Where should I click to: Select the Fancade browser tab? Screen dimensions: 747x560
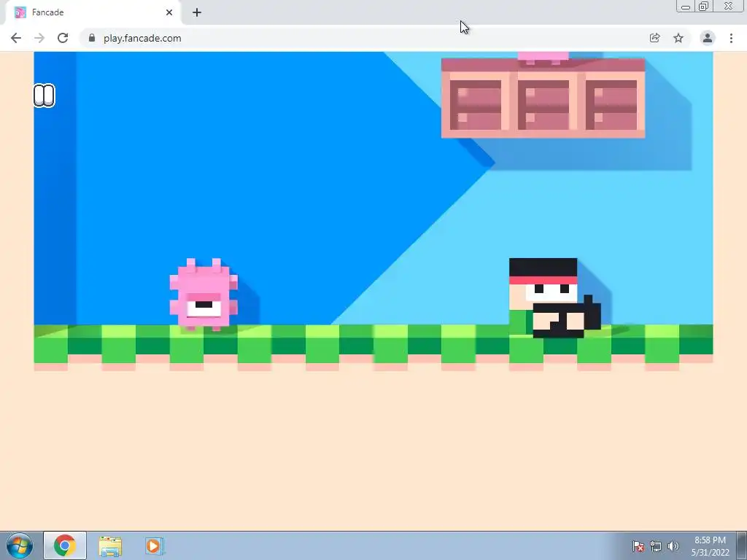[93, 12]
